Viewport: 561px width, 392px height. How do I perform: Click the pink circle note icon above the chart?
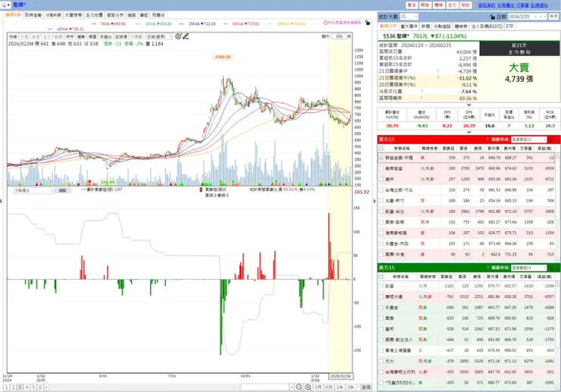[325, 23]
